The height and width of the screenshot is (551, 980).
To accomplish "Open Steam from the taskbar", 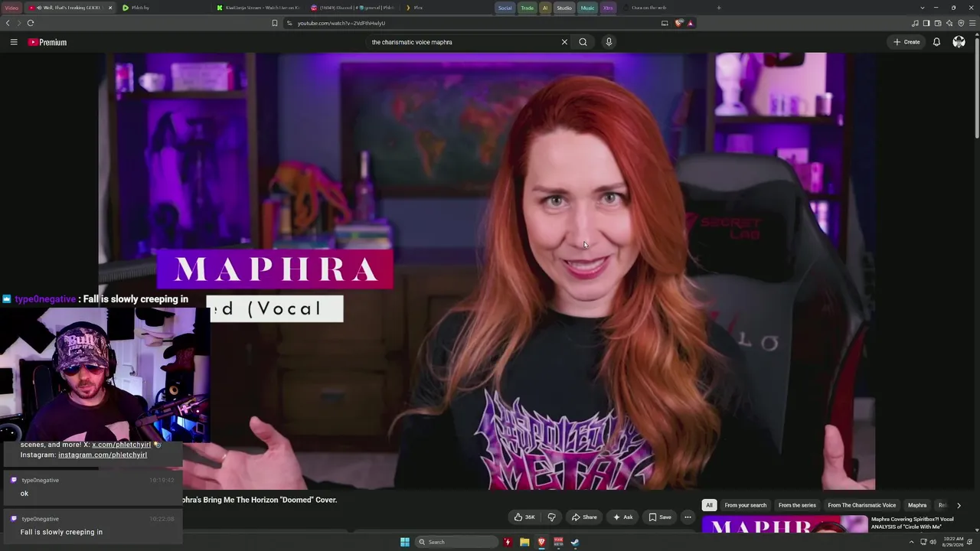I will 575,542.
